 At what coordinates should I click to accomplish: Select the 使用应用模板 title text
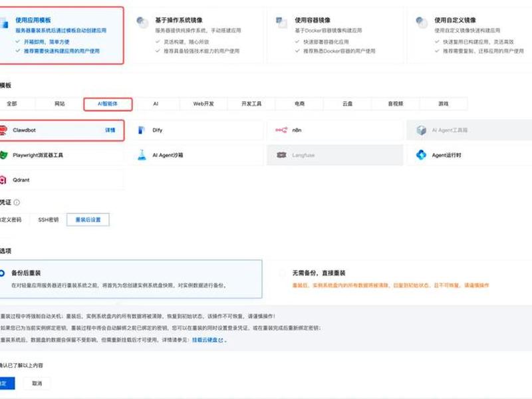tap(33, 21)
